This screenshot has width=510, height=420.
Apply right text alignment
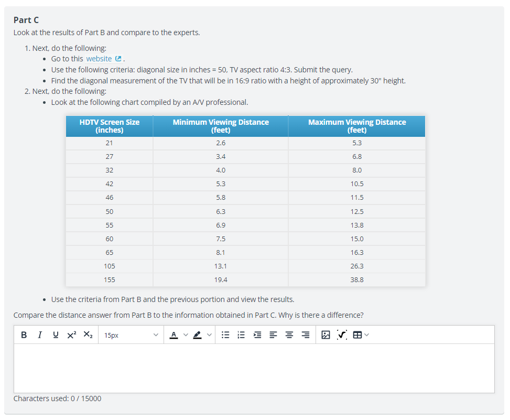(x=305, y=334)
